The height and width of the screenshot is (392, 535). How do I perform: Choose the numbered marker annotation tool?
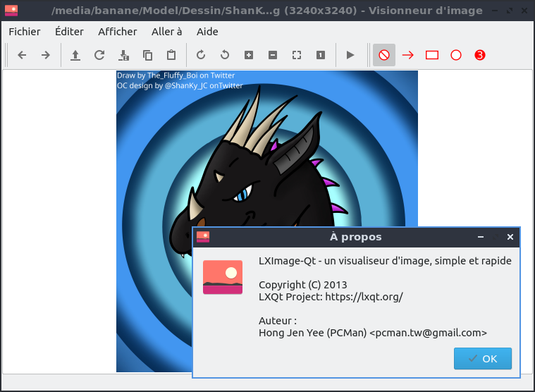(x=480, y=55)
